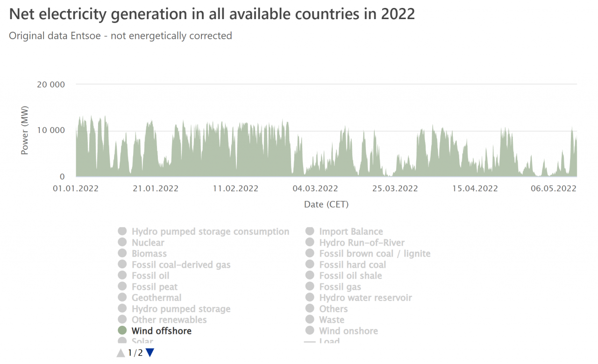The width and height of the screenshot is (598, 364).
Task: Click the Nuclear legend circle icon
Action: [x=122, y=242]
